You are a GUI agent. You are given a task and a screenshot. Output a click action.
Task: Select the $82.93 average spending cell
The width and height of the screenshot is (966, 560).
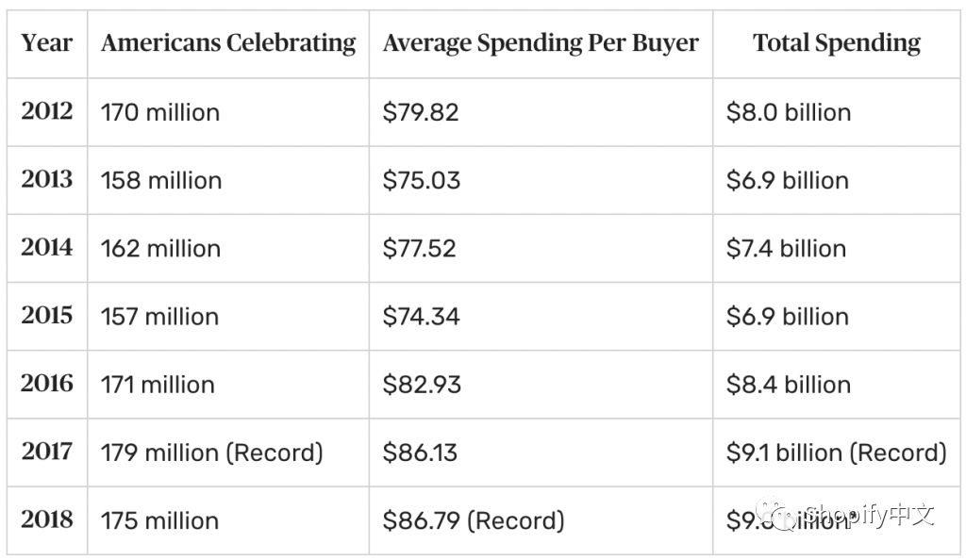click(x=422, y=385)
